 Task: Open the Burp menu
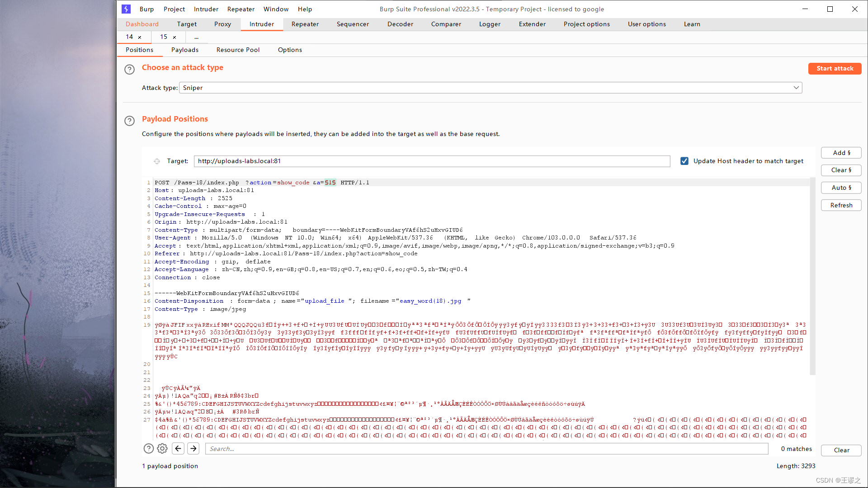tap(146, 9)
